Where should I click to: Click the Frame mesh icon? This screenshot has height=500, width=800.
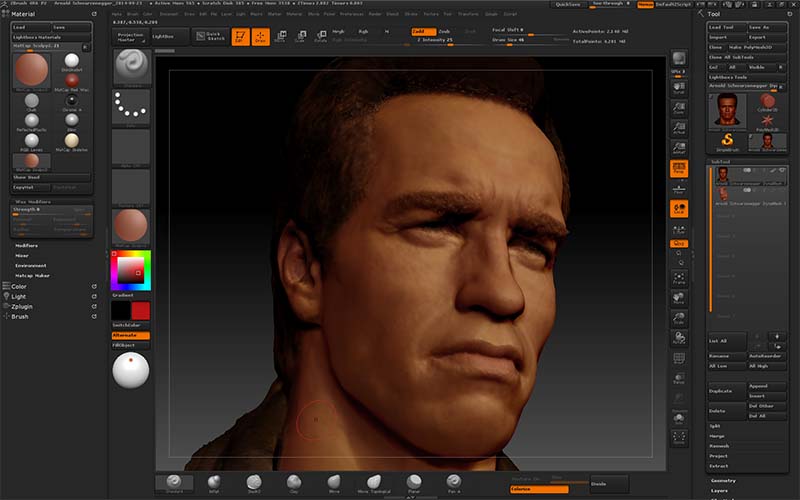679,278
